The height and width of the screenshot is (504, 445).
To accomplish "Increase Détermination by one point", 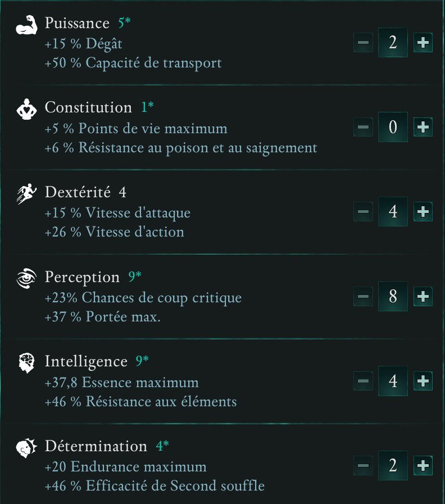I will pyautogui.click(x=423, y=466).
